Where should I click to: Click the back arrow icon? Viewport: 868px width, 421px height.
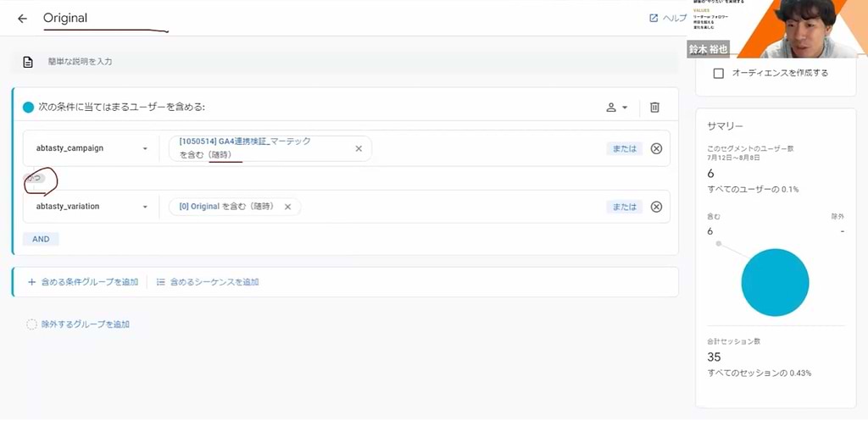click(22, 19)
